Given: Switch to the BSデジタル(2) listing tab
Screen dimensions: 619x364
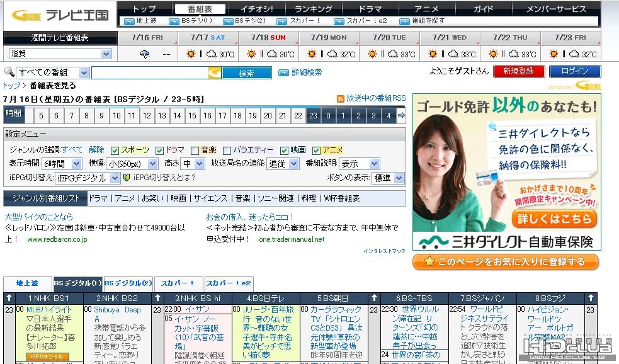Looking at the screenshot, I should click(128, 283).
